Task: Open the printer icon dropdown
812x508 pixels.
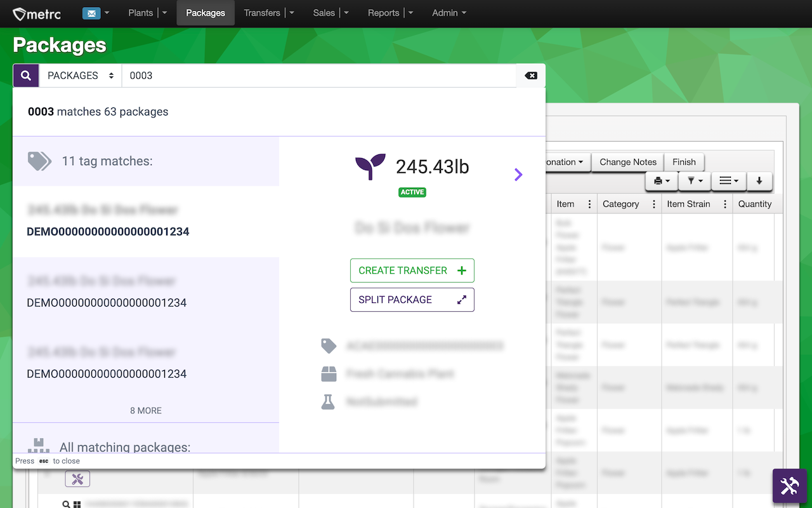Action: coord(662,181)
